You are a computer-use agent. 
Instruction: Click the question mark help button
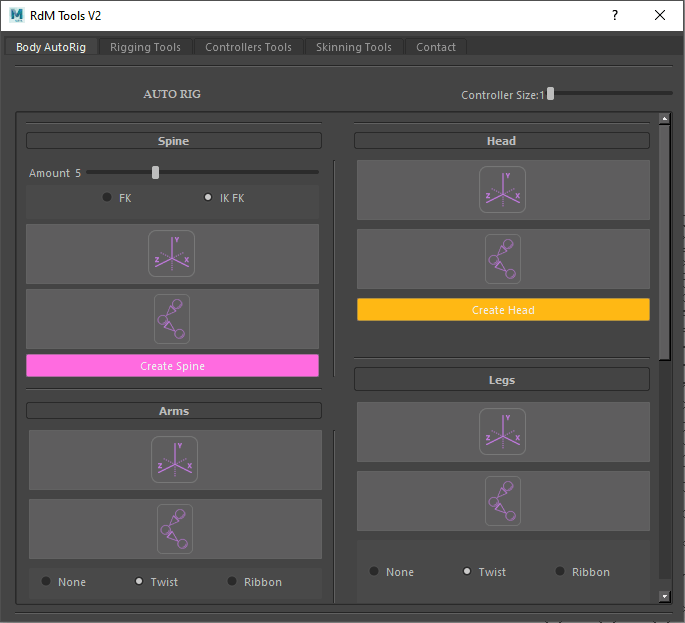615,15
